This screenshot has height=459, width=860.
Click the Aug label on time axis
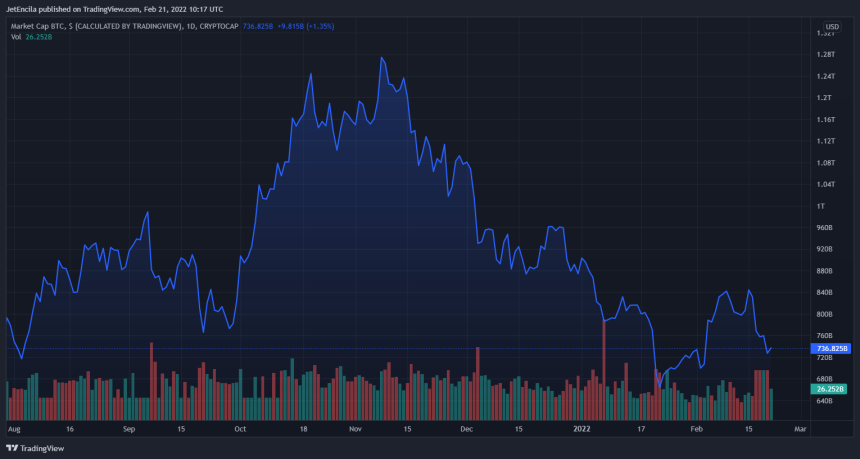[14, 428]
